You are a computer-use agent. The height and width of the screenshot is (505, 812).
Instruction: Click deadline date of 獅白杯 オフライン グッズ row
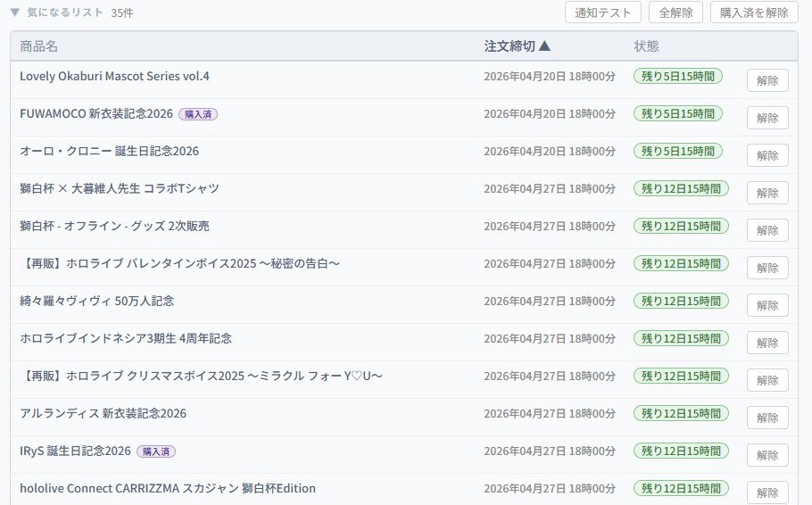550,226
